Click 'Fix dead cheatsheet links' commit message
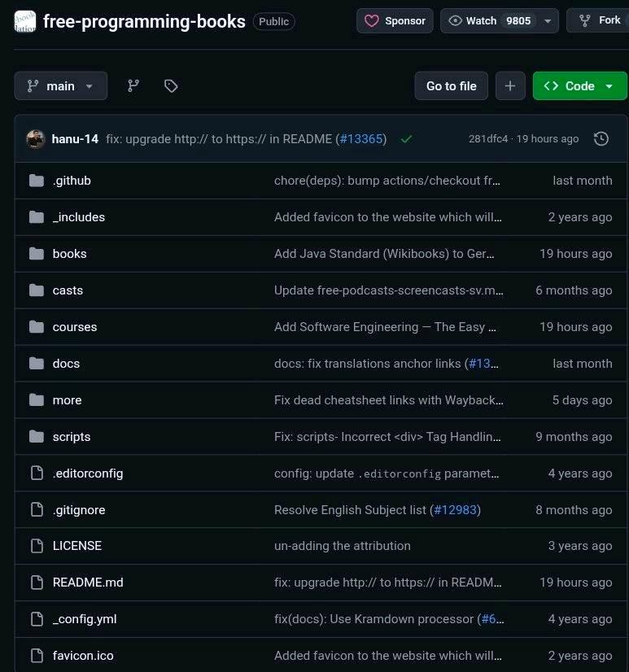Viewport: 629px width, 672px height. 388,400
